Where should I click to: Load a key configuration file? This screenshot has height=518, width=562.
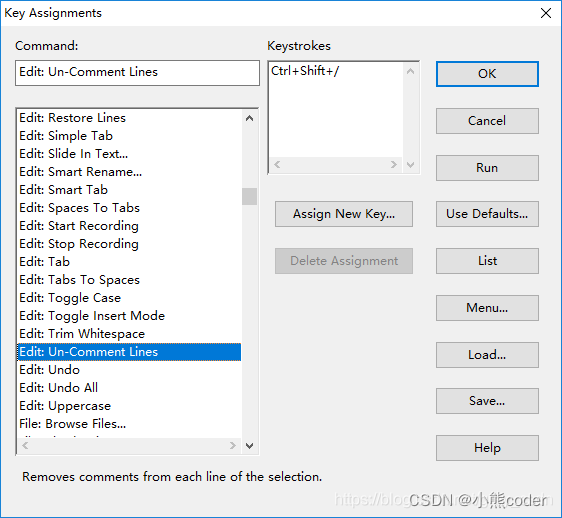click(487, 355)
